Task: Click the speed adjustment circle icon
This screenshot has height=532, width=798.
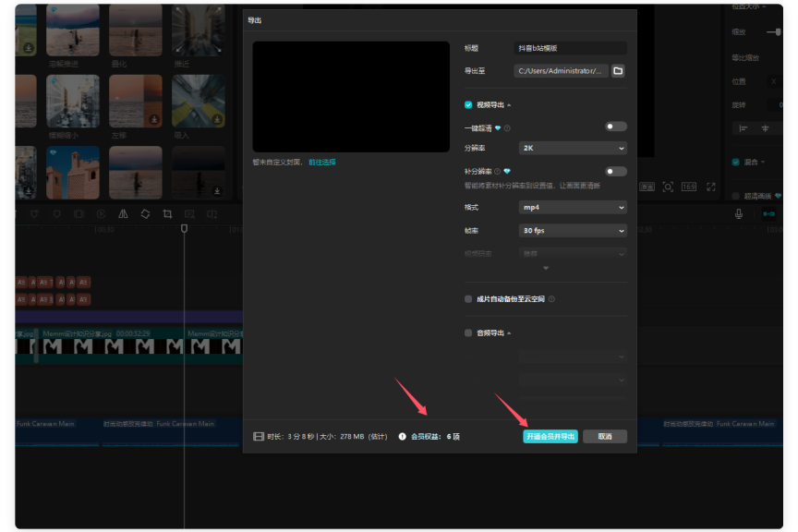Action: 102,214
